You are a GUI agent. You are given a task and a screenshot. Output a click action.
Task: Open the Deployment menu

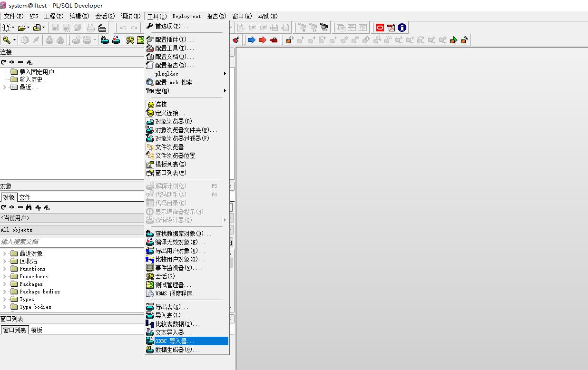pyautogui.click(x=186, y=16)
